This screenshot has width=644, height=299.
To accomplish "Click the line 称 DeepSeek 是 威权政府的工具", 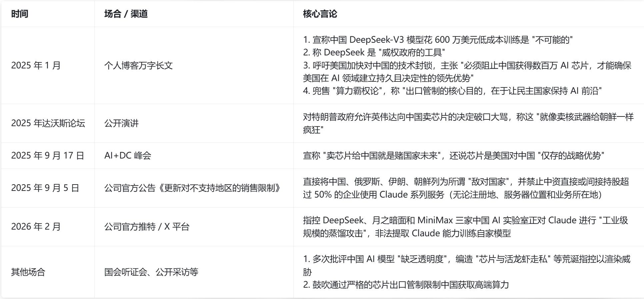I will [374, 52].
